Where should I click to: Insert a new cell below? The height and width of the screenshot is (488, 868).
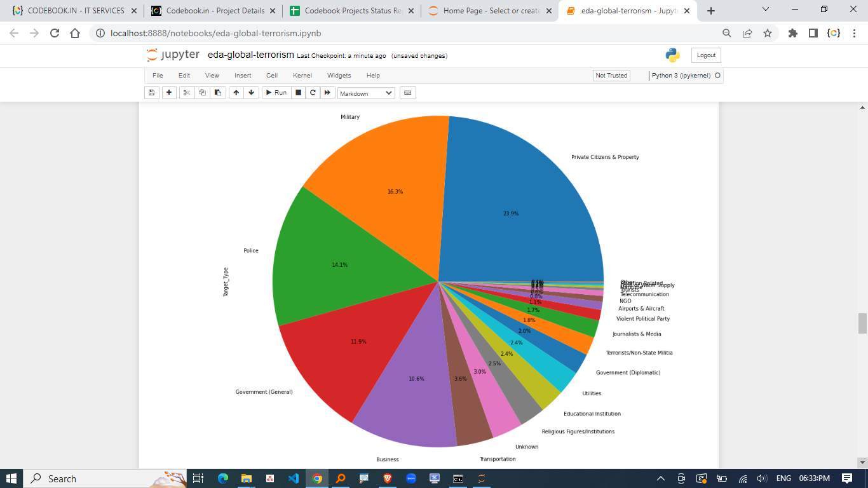pyautogui.click(x=169, y=93)
